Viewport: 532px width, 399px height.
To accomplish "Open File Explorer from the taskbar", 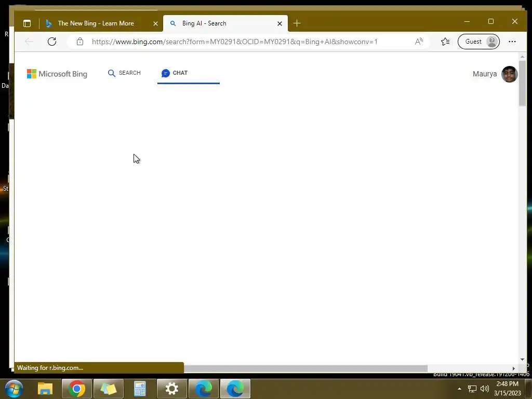I will [45, 389].
